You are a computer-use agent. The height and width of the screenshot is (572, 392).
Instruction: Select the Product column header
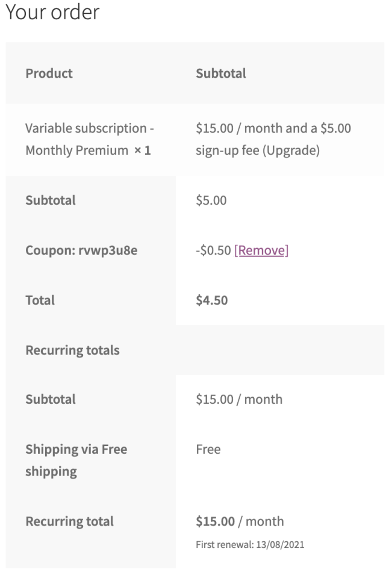(49, 74)
